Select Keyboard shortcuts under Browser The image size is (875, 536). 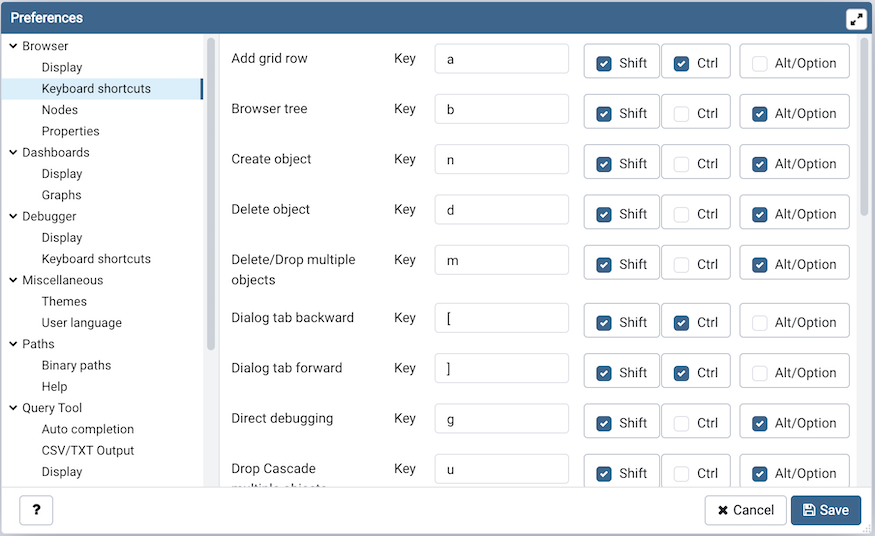click(96, 88)
